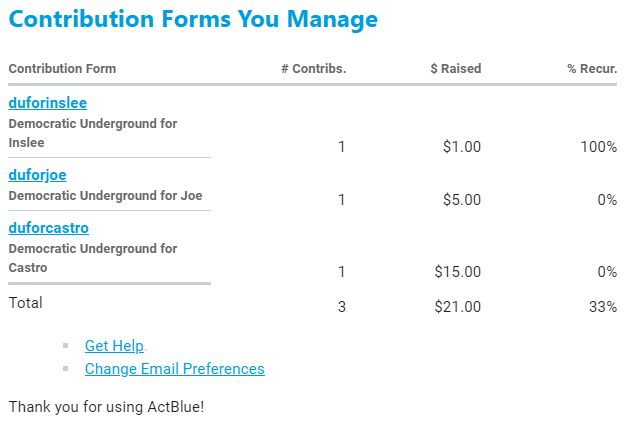Click the 100% recurring value
The height and width of the screenshot is (429, 636).
tap(598, 147)
